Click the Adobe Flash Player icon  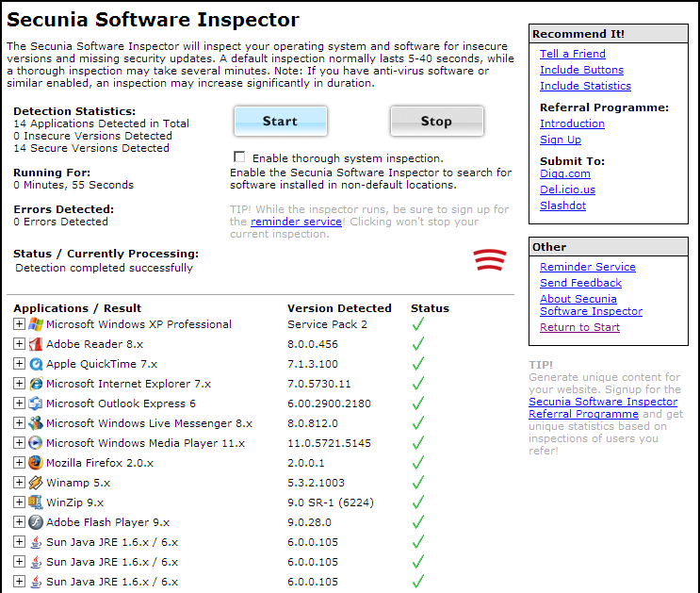(36, 522)
